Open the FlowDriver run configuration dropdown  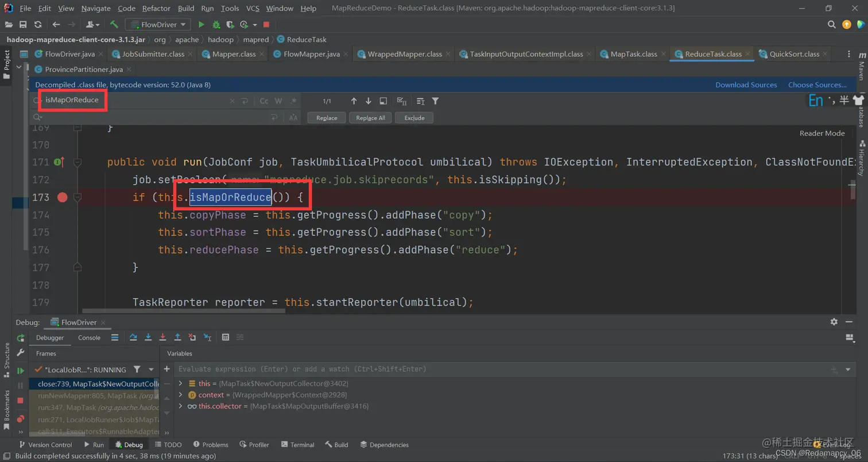pyautogui.click(x=158, y=25)
